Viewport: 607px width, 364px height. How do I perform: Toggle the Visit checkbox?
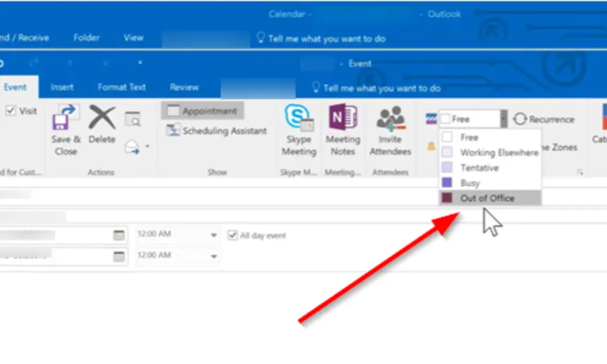click(10, 112)
